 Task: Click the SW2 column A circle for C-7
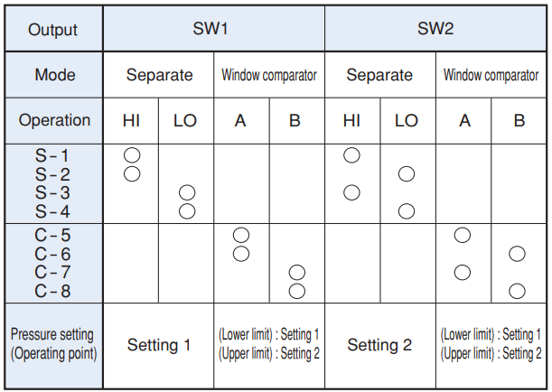(463, 272)
